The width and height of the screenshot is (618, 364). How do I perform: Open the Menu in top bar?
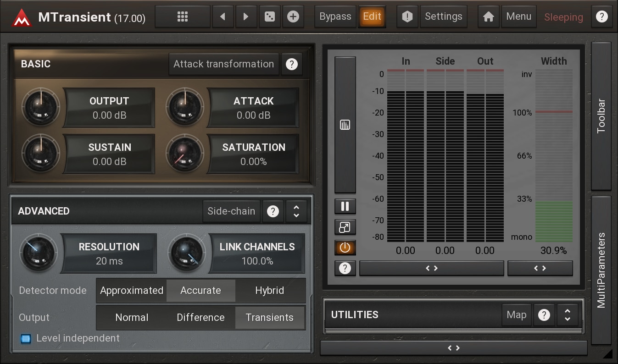click(x=518, y=17)
